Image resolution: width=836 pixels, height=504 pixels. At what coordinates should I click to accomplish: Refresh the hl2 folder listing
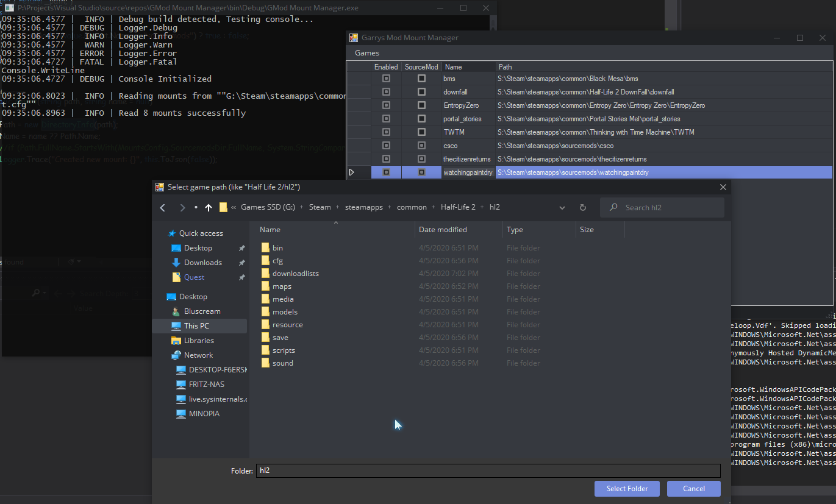pos(582,208)
